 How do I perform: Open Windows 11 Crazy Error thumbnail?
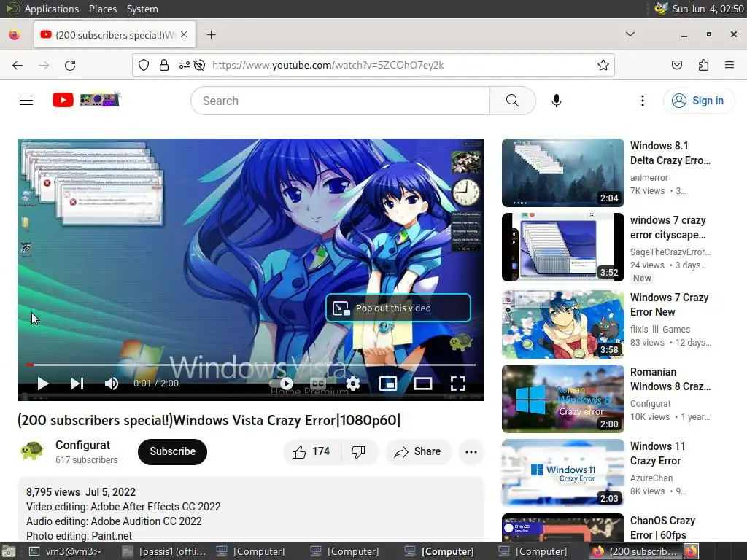tap(562, 472)
